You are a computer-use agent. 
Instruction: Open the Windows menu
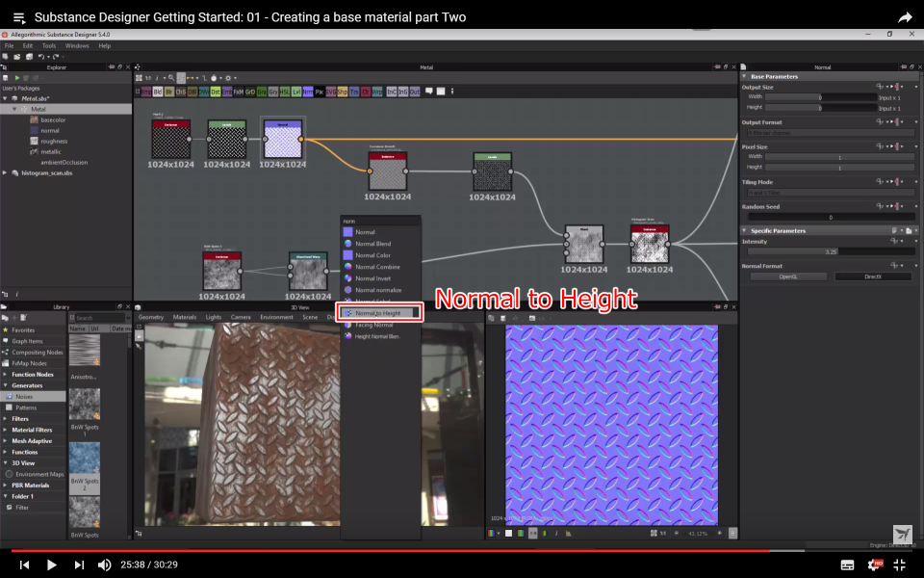(x=77, y=45)
